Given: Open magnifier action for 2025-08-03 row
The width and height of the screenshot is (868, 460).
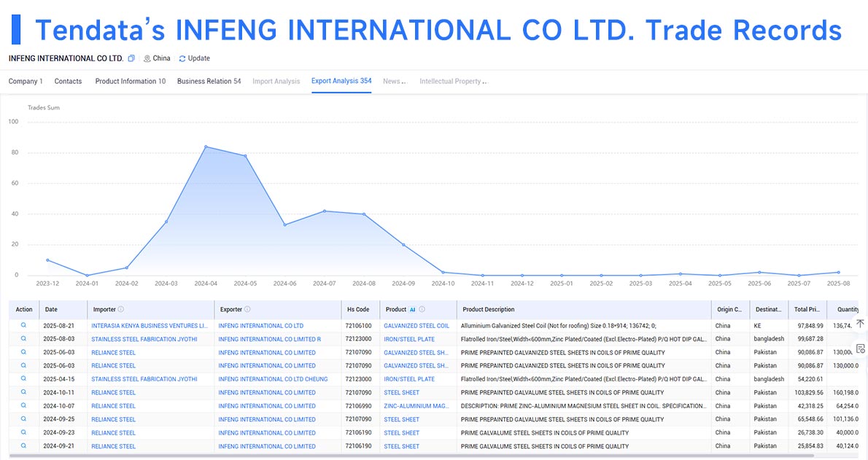Looking at the screenshot, I should [x=24, y=339].
